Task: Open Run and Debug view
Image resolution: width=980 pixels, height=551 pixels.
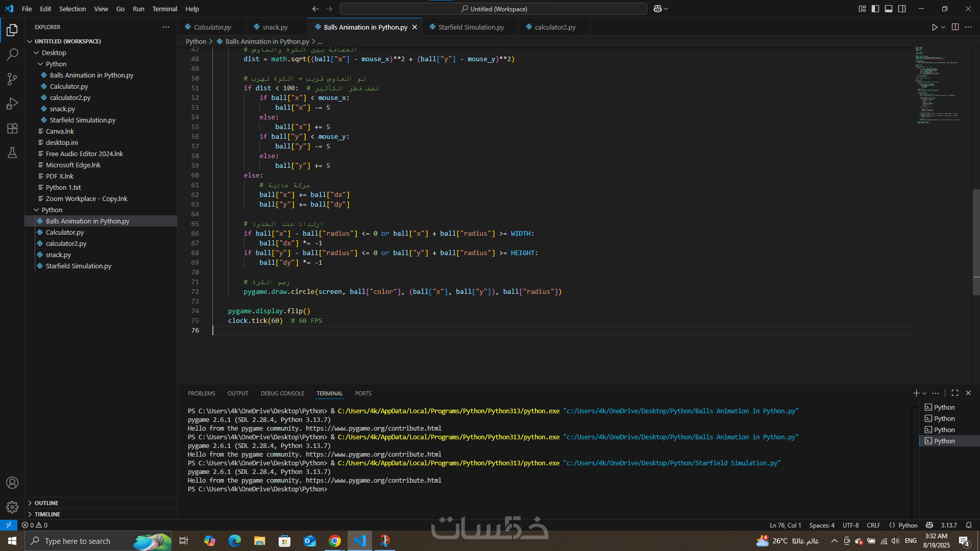Action: [12, 104]
